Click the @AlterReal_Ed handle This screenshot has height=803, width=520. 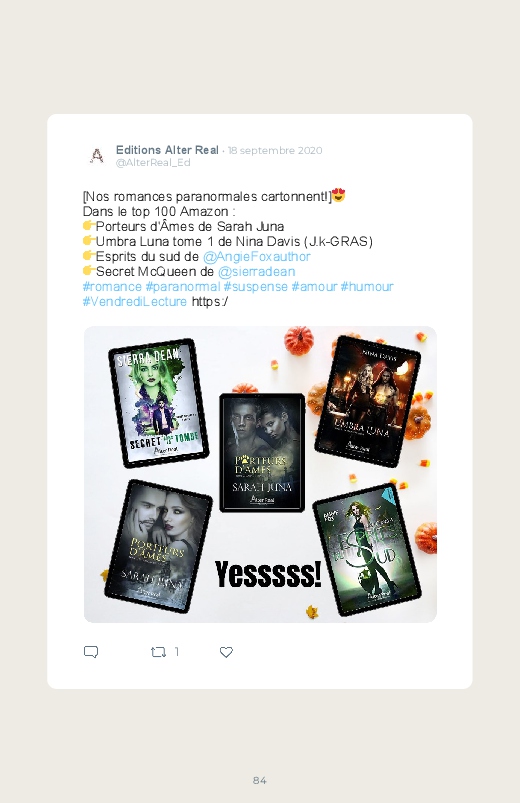tap(153, 162)
